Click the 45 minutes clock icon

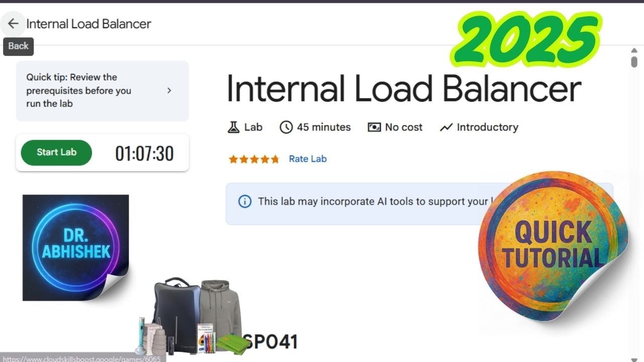click(286, 127)
